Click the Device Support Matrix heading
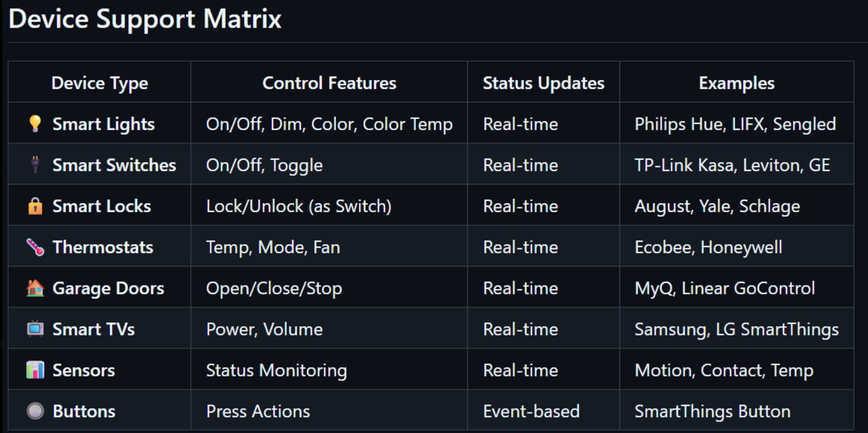868x433 pixels. (145, 19)
